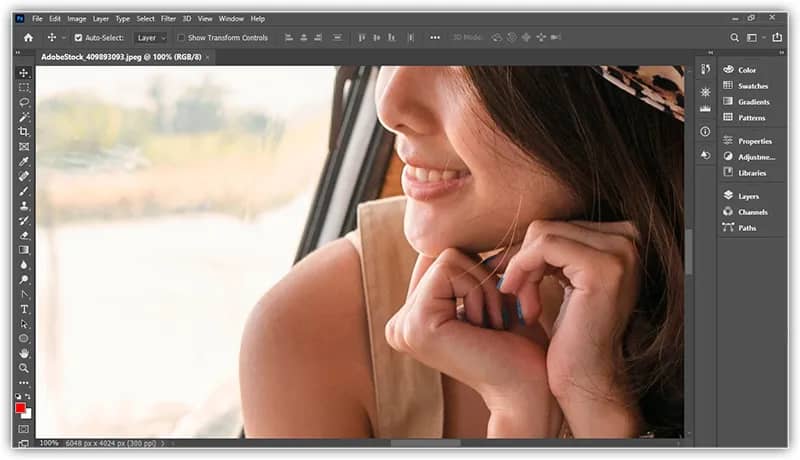Toggle Quick Mask mode
This screenshot has height=460, width=800.
pyautogui.click(x=23, y=429)
